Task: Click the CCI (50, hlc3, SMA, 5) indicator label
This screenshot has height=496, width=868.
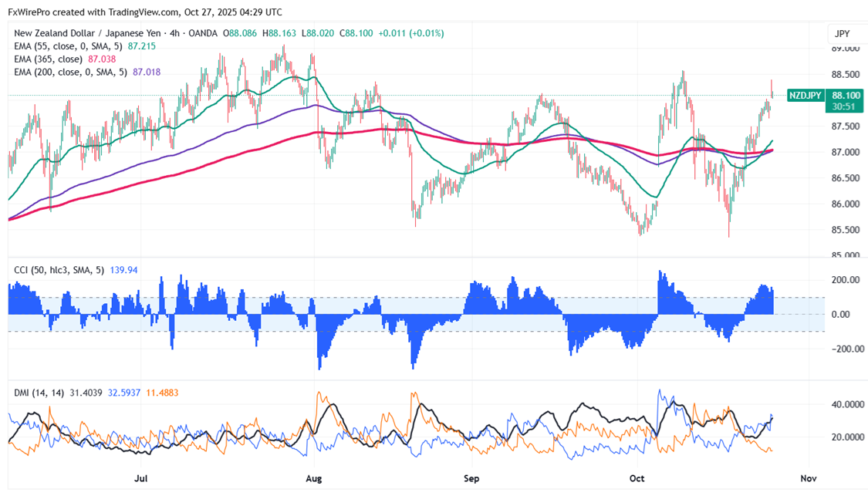Action: [x=59, y=270]
